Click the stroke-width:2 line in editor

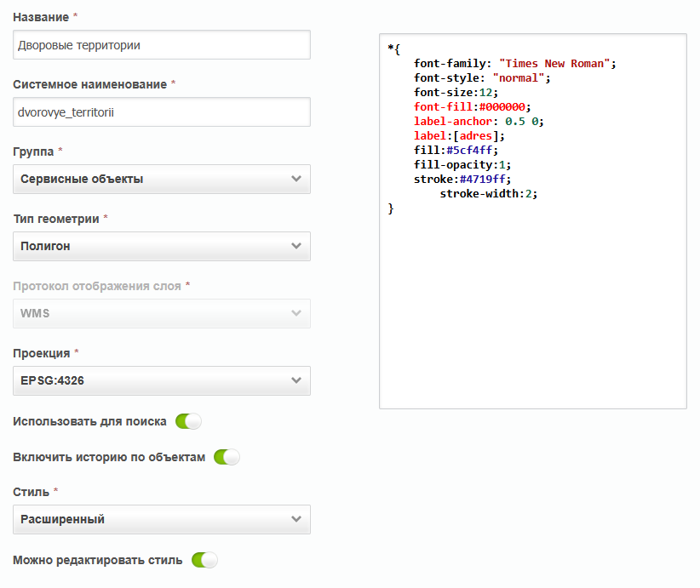[488, 194]
